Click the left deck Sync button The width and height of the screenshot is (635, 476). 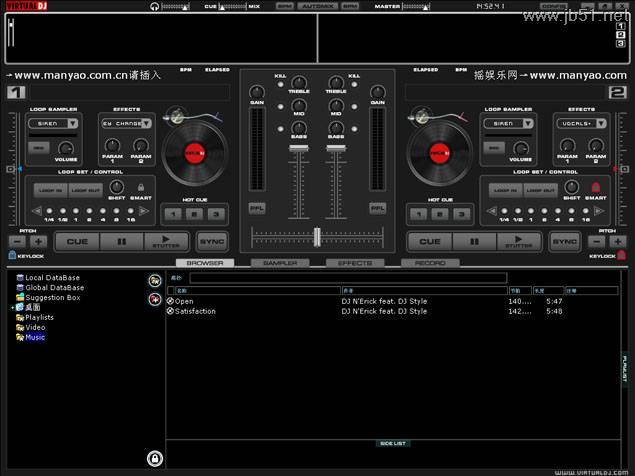point(211,241)
